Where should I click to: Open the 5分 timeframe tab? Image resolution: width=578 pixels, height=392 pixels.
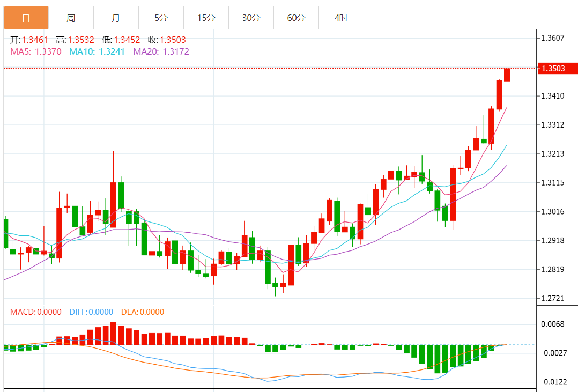point(161,18)
